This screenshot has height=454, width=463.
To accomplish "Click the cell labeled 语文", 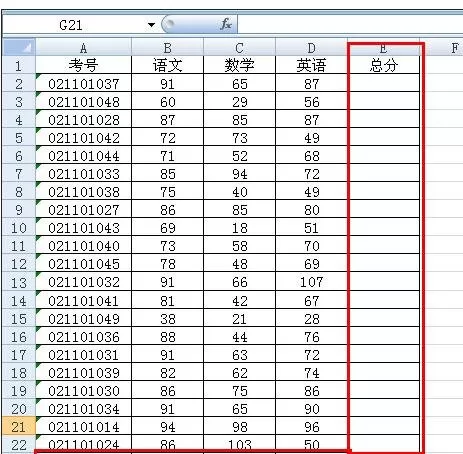I will [x=168, y=65].
